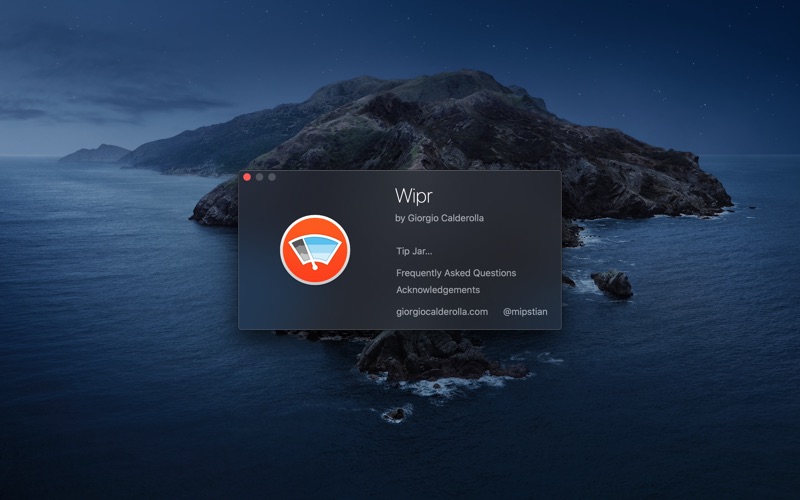Open the Tip Jar link

414,251
